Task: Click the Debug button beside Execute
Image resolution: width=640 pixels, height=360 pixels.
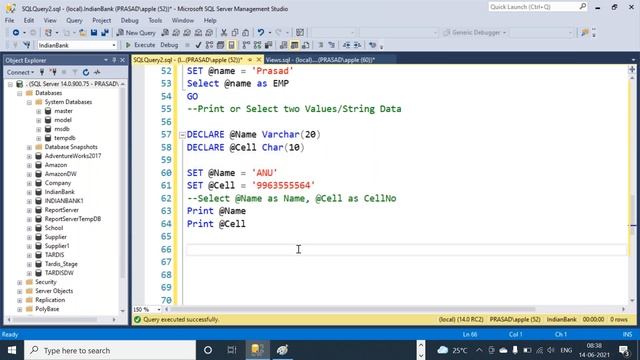Action: (169, 45)
